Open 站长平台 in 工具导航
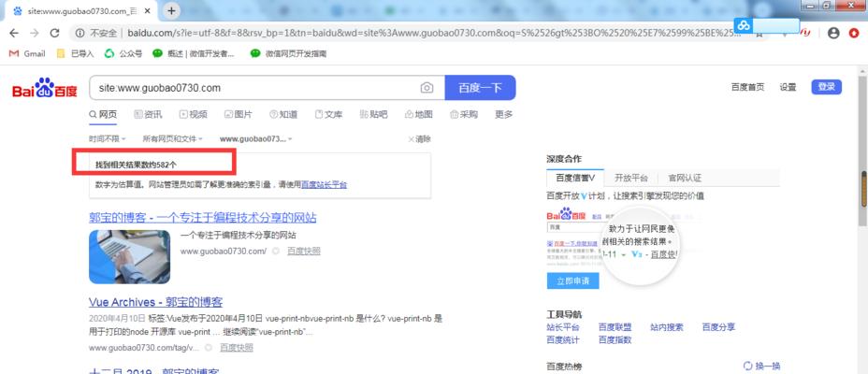Screen dimensions: 868x374 point(563,327)
